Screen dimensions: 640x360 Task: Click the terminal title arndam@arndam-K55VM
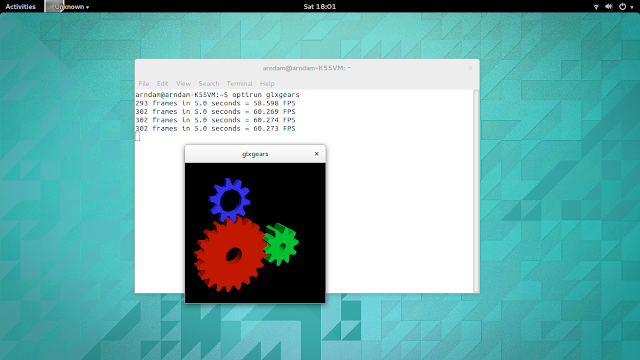(x=307, y=68)
